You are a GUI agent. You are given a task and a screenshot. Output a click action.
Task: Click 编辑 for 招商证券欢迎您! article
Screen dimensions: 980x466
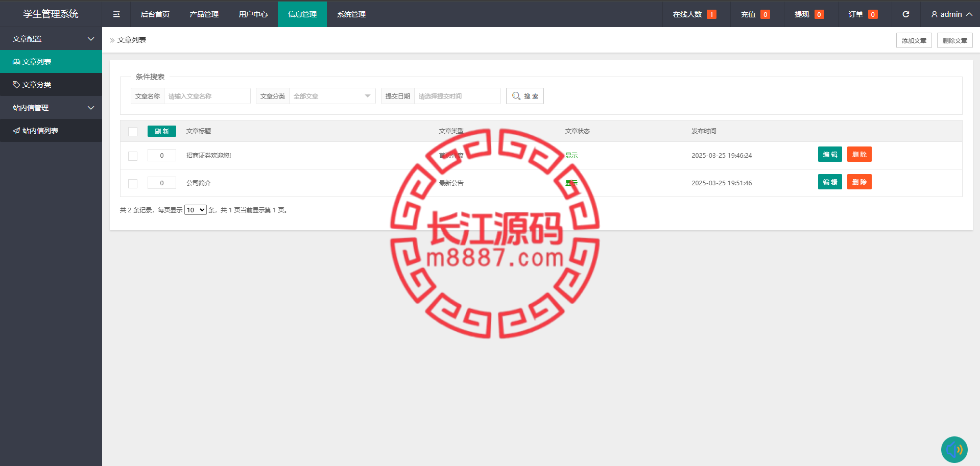pos(830,154)
